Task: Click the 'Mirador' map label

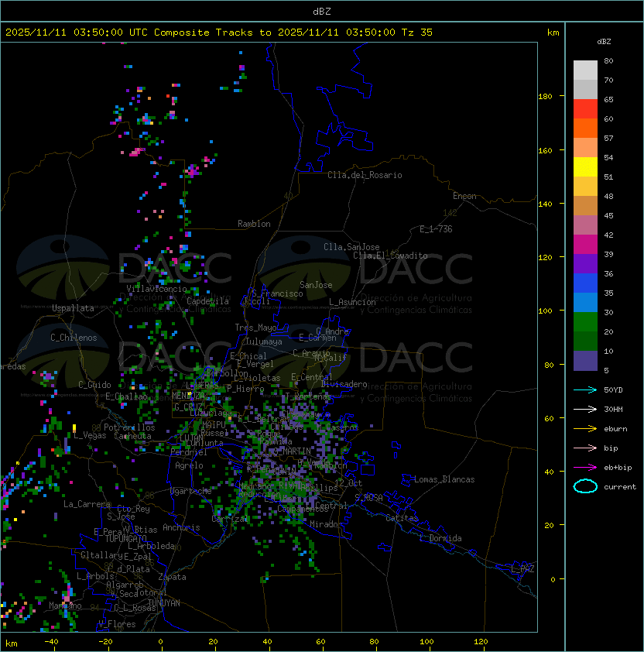Action: click(326, 524)
